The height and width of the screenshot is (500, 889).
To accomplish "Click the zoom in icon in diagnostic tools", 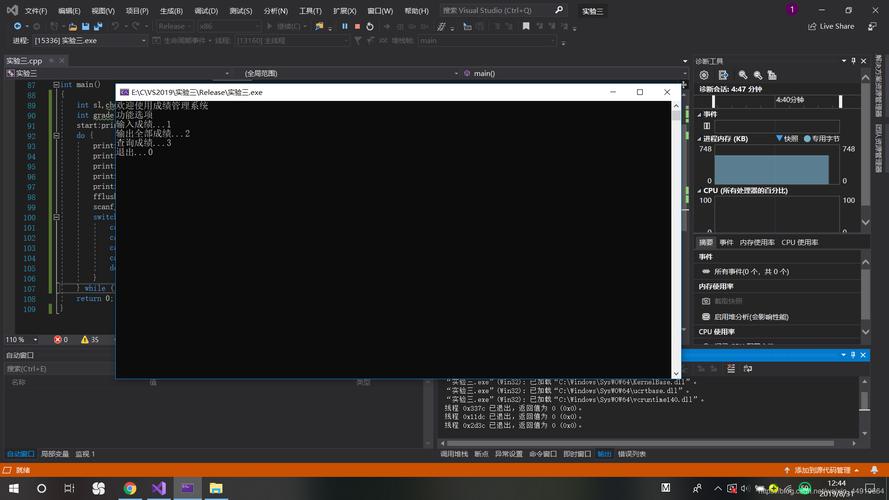I will pyautogui.click(x=743, y=75).
